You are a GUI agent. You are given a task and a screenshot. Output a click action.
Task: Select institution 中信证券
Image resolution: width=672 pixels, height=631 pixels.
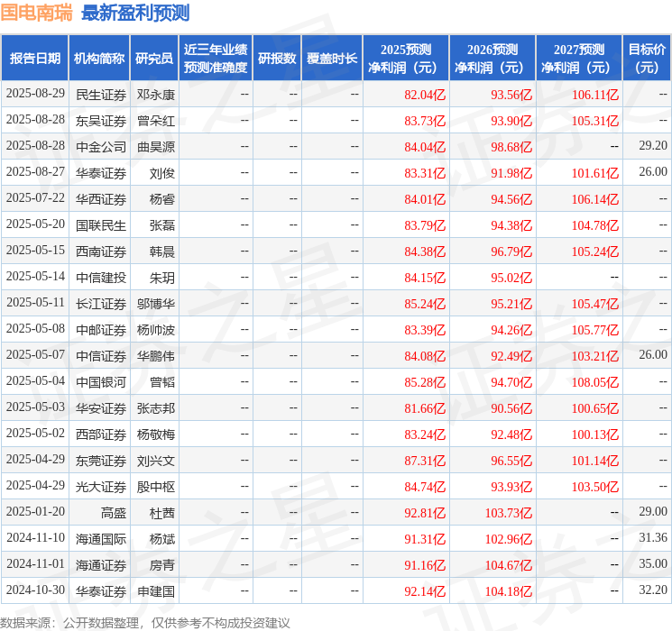coord(101,356)
